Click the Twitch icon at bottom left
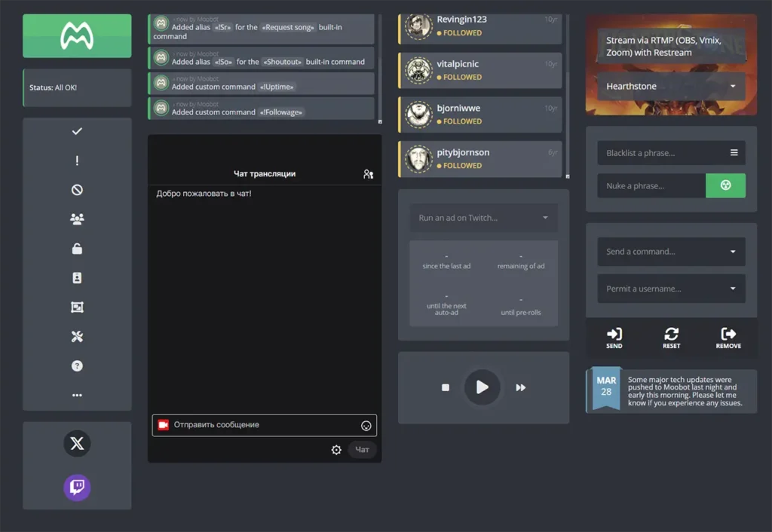Image resolution: width=772 pixels, height=532 pixels. pos(77,488)
